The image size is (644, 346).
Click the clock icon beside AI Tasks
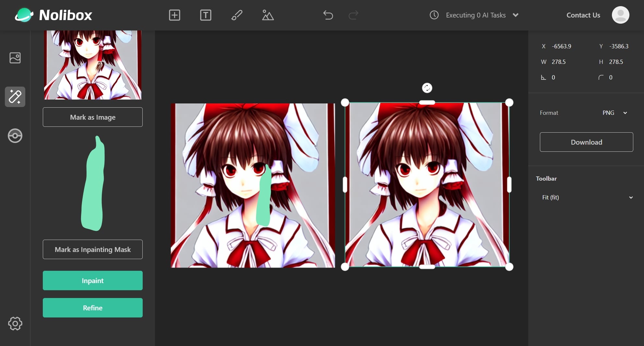(x=434, y=15)
